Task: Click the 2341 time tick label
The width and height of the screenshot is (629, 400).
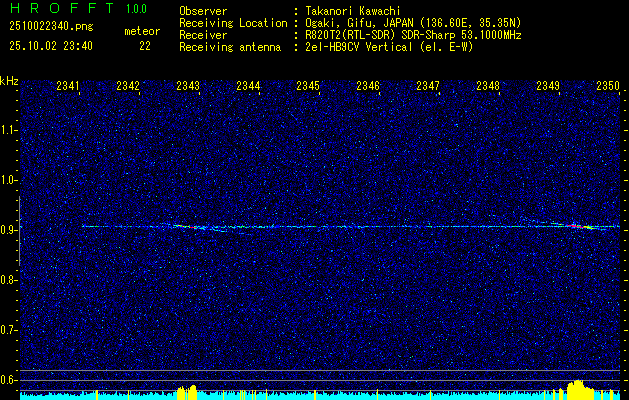Action: click(68, 86)
